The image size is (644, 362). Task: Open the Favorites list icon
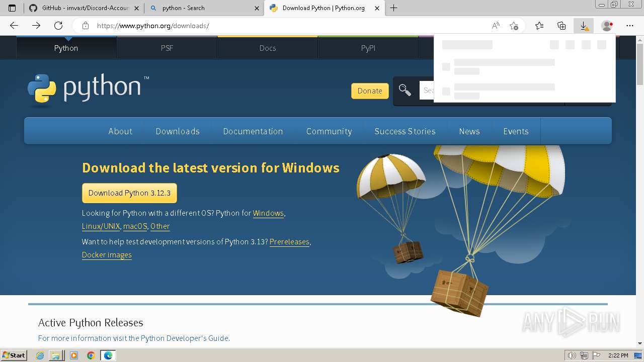[x=539, y=26]
